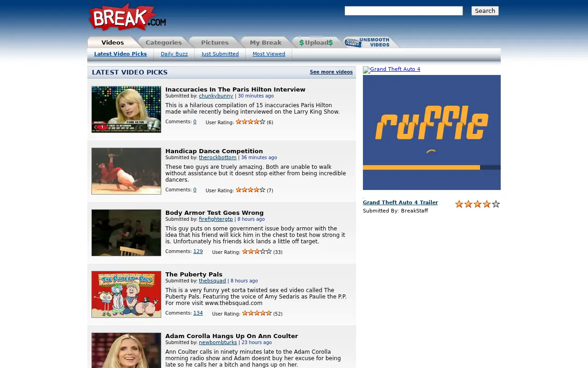Click the Ruffle video player area

[432, 132]
